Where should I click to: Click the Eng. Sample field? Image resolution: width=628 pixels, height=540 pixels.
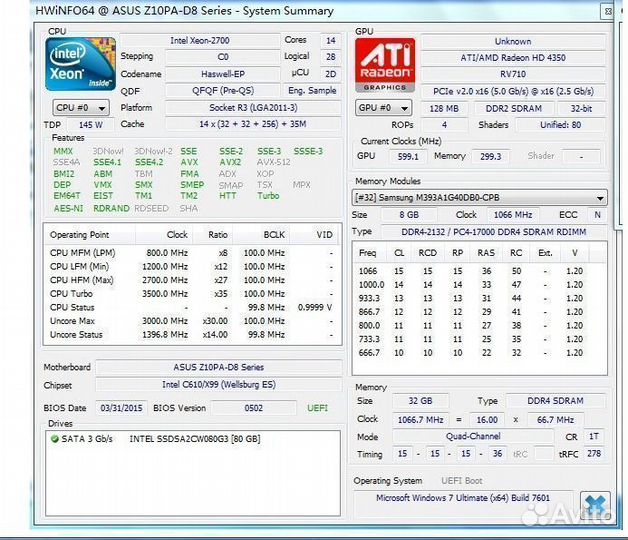312,91
